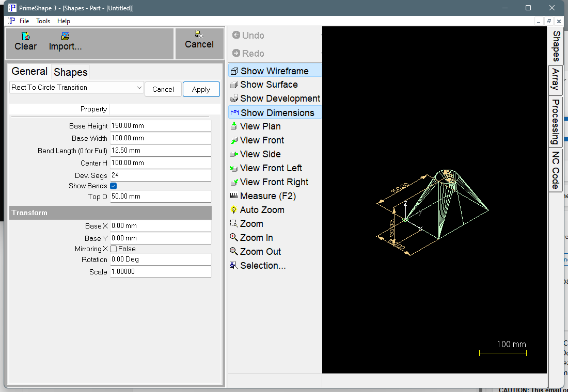Check the Mirroring X checkbox

[x=114, y=249]
